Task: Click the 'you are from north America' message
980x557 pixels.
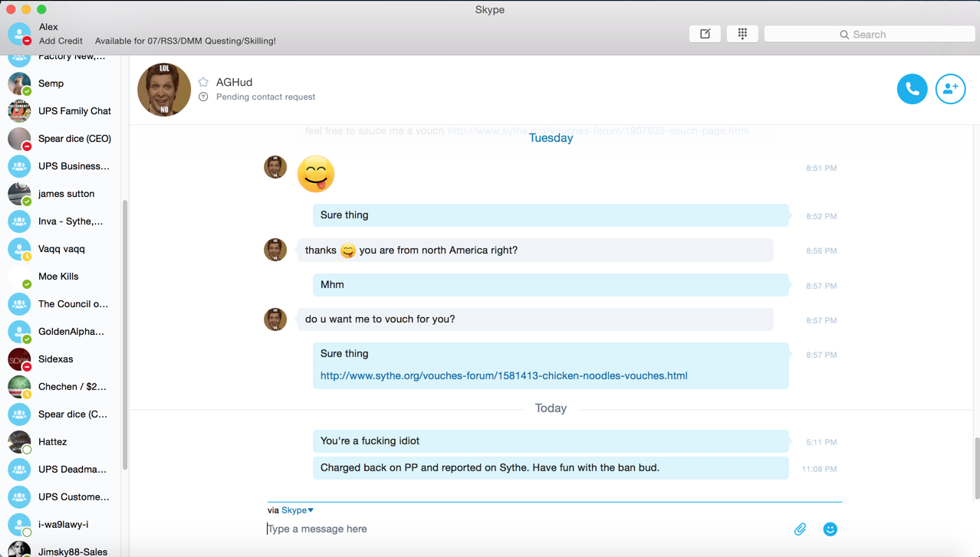Action: pos(535,251)
